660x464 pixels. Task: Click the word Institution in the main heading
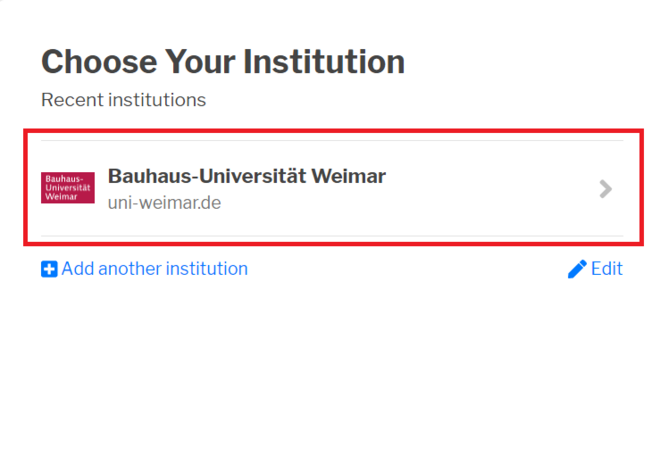324,62
